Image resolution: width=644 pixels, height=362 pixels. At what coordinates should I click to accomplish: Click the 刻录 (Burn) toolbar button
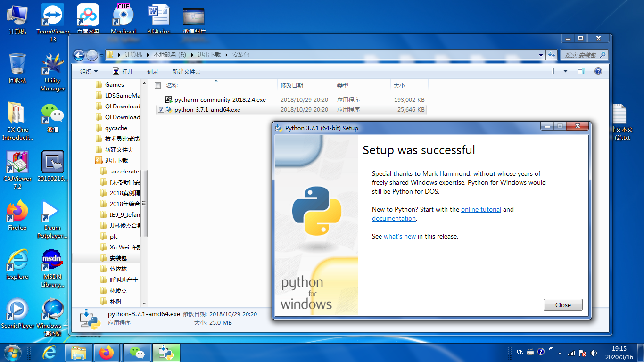click(x=153, y=71)
